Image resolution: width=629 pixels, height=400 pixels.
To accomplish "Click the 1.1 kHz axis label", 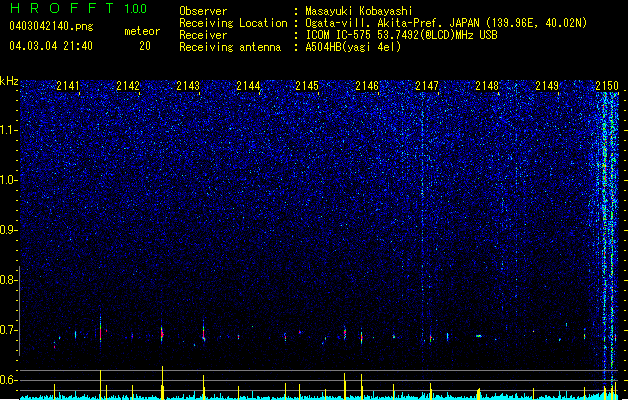I will click(x=9, y=130).
